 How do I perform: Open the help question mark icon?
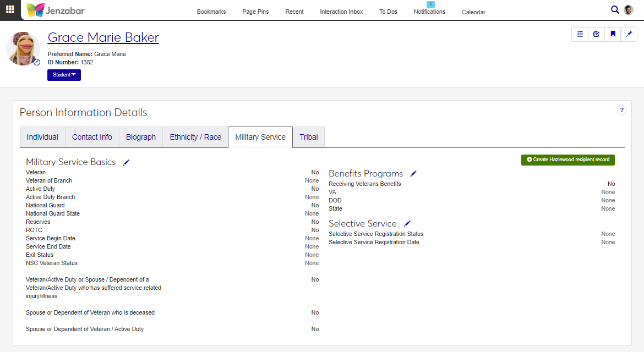pos(621,110)
